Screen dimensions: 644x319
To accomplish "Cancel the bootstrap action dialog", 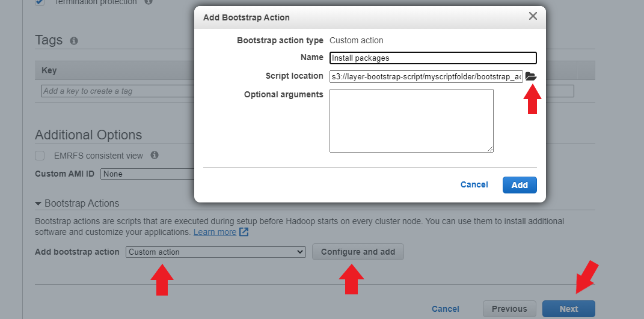I will tap(474, 185).
